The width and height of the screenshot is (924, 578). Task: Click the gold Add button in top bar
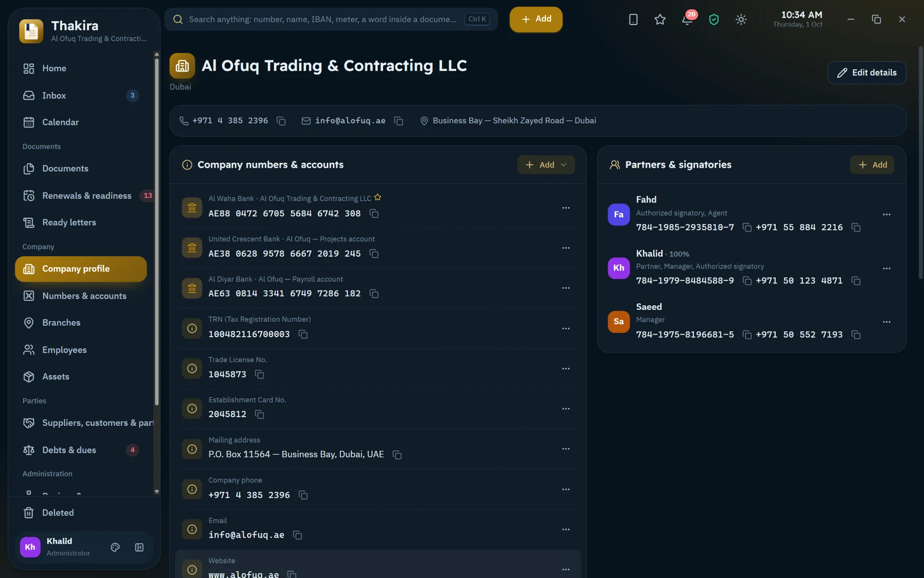coord(536,19)
